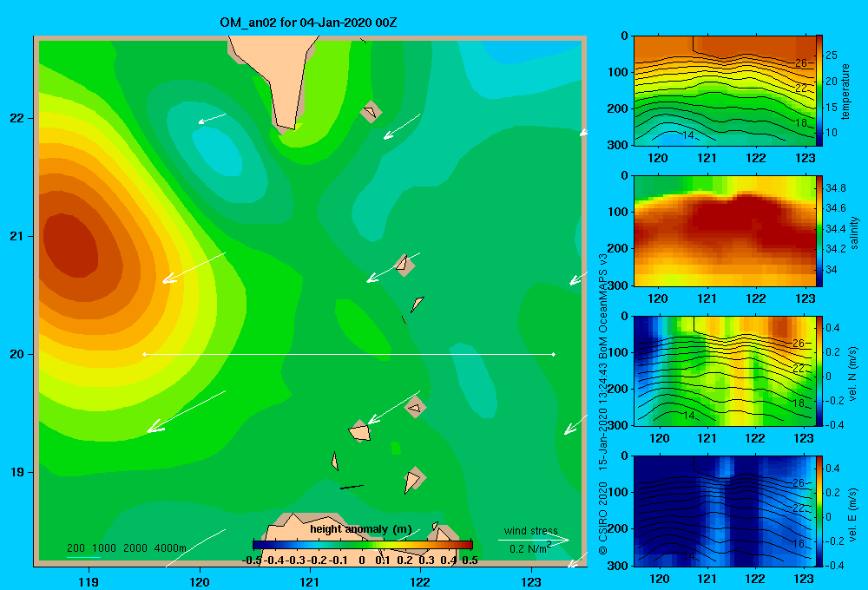
Task: Click the longitude label 119 below the main map
Action: (89, 581)
